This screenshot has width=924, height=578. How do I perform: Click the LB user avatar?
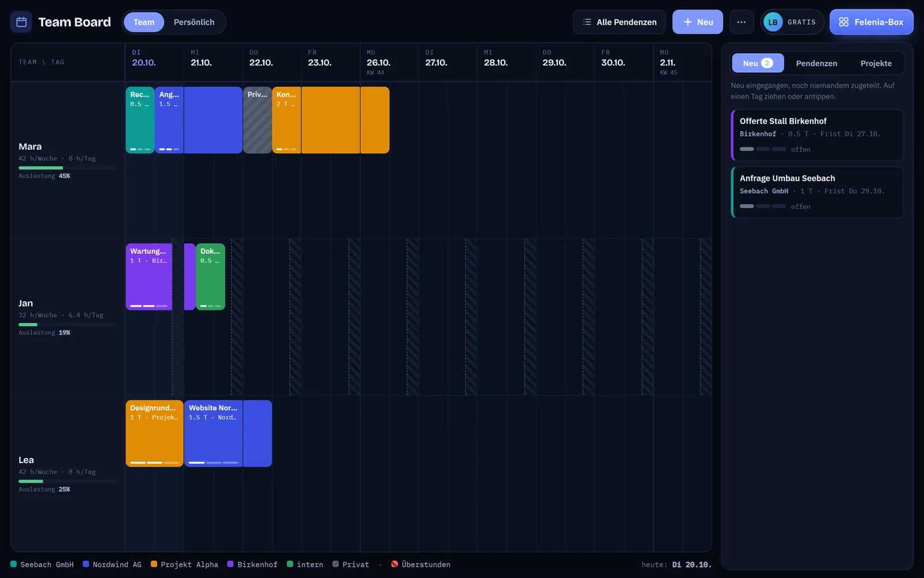coord(773,22)
